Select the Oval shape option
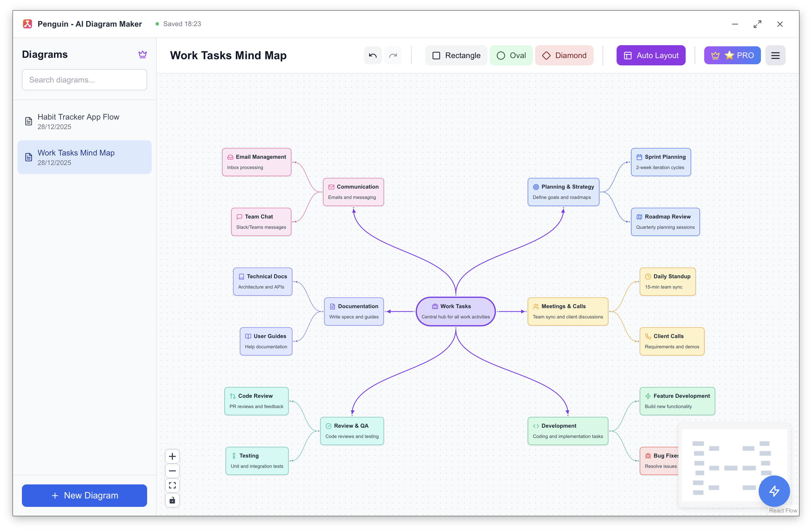Viewport: 812px width, 531px height. (511, 55)
